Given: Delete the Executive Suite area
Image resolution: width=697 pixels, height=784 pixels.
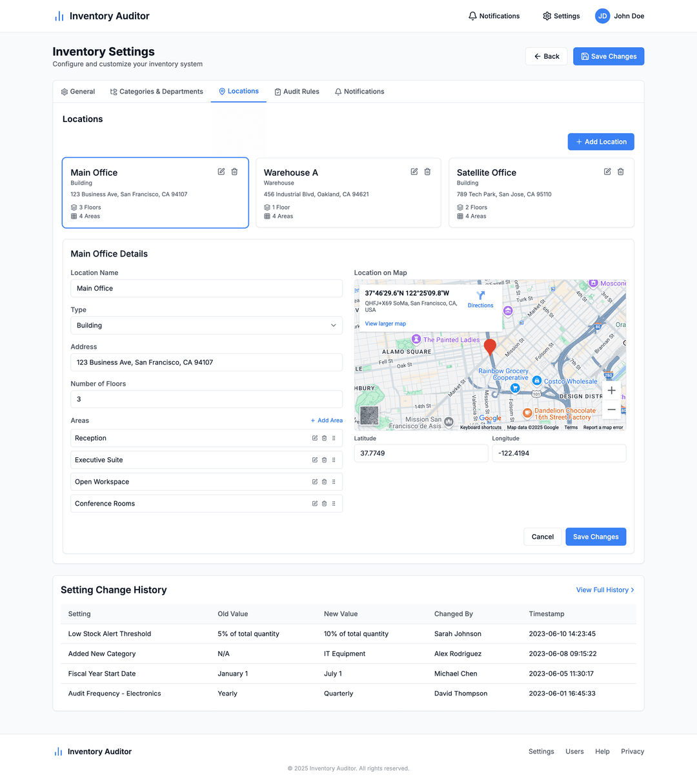Looking at the screenshot, I should tap(324, 460).
